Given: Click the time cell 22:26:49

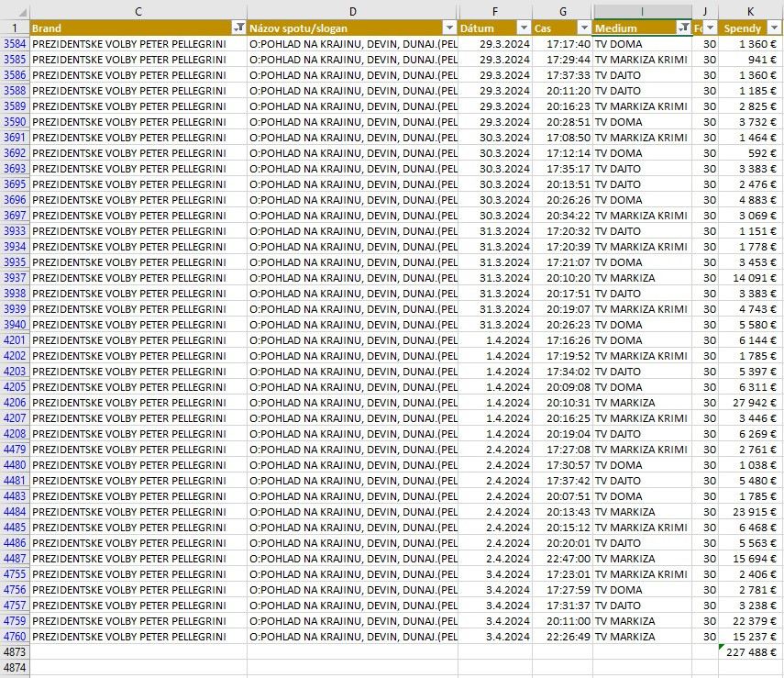Looking at the screenshot, I should [x=562, y=637].
